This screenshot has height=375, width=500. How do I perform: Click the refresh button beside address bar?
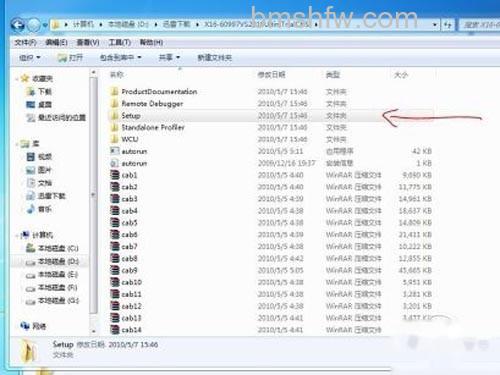[x=448, y=25]
